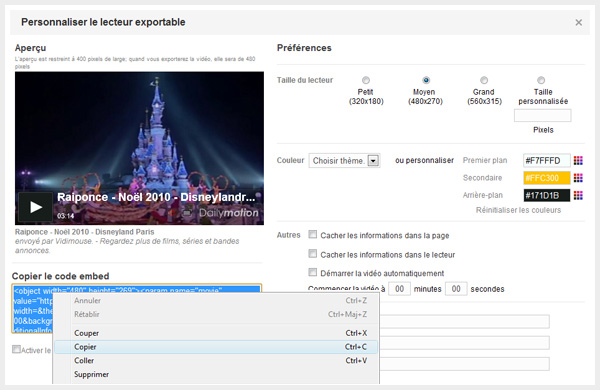
Task: Toggle the Activer checkbox below embed code
Action: [16, 349]
